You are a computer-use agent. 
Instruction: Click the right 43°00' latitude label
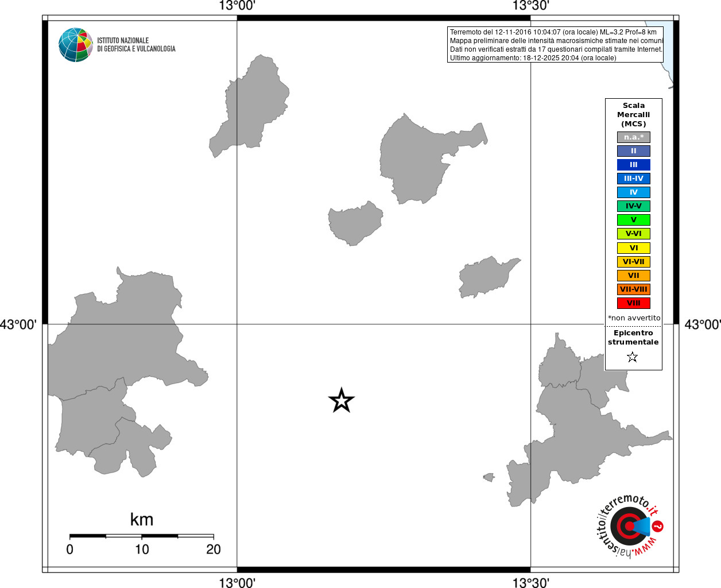point(703,325)
